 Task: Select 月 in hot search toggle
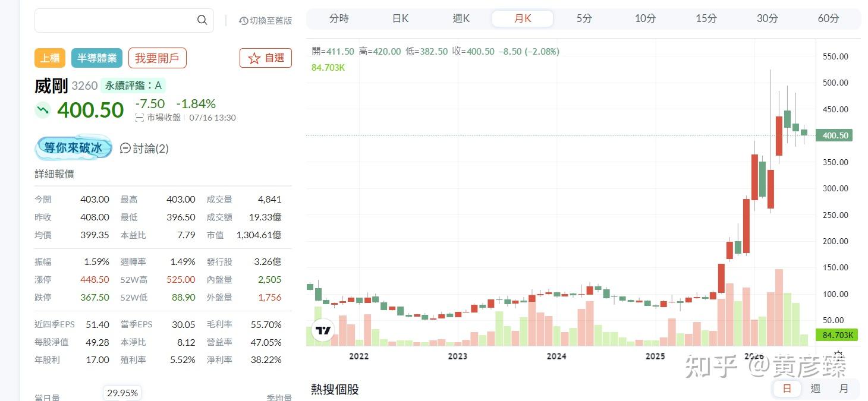pos(844,389)
